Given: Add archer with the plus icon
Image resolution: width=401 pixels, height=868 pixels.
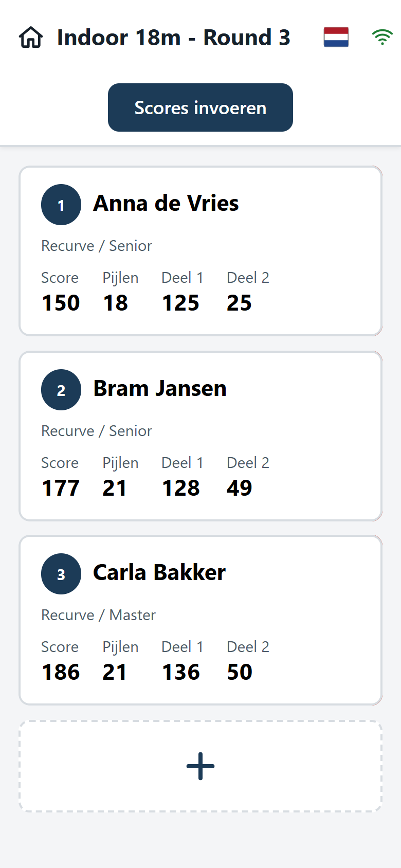Looking at the screenshot, I should 200,766.
